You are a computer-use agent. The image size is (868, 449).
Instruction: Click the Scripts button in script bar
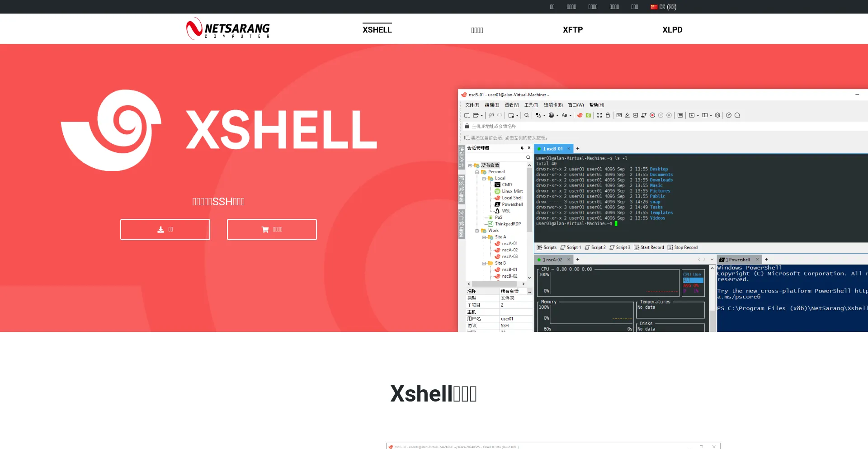coord(547,248)
